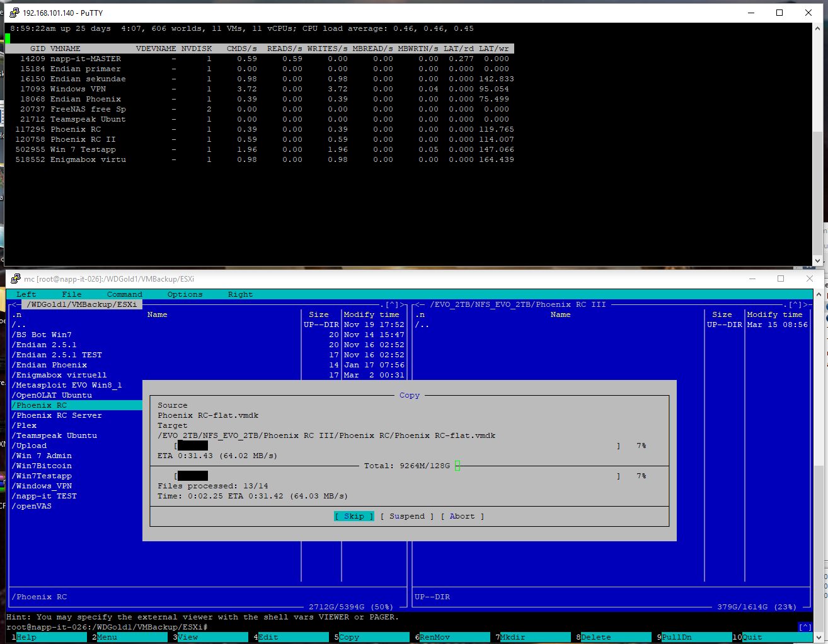The height and width of the screenshot is (644, 828).
Task: Click the [^] indicator beside the command prompt
Action: [x=805, y=627]
